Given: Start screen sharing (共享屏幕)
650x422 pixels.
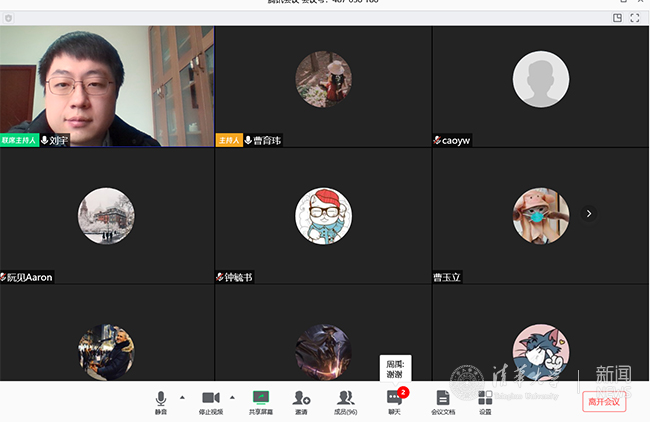Looking at the screenshot, I should pos(262,401).
